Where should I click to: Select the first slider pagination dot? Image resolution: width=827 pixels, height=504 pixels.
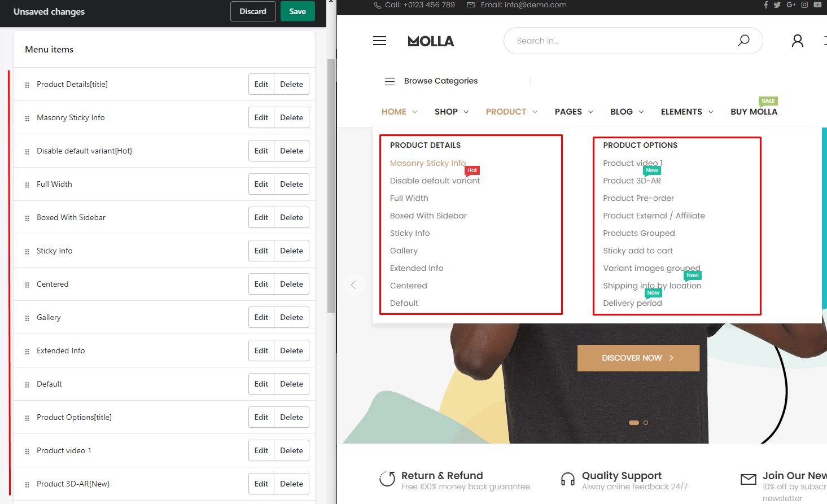tap(634, 423)
